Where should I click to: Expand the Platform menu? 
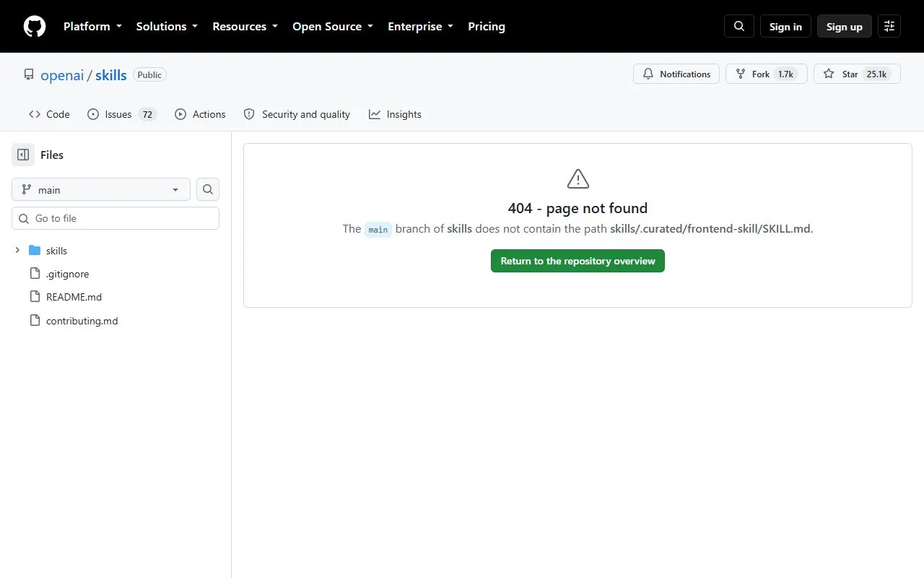92,26
